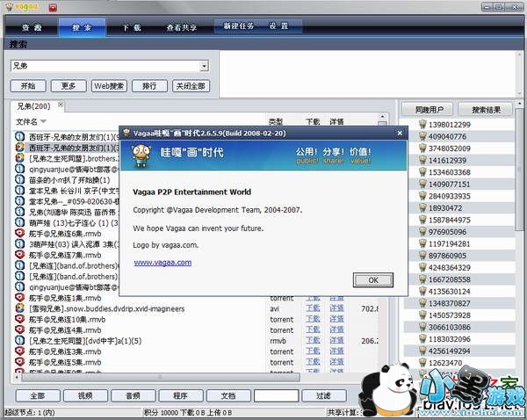527x420 pixels.
Task: Filter results by 视频
Action: (x=85, y=395)
